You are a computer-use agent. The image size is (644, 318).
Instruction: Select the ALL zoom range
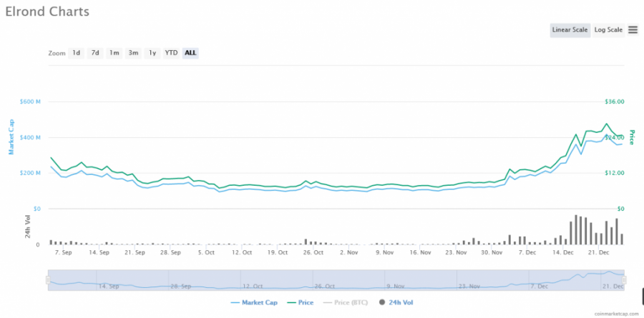click(190, 53)
